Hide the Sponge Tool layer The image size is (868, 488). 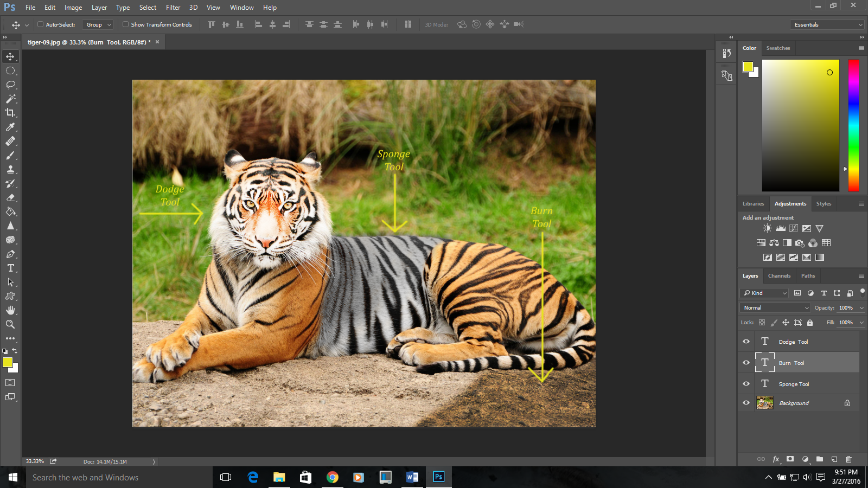click(x=746, y=383)
